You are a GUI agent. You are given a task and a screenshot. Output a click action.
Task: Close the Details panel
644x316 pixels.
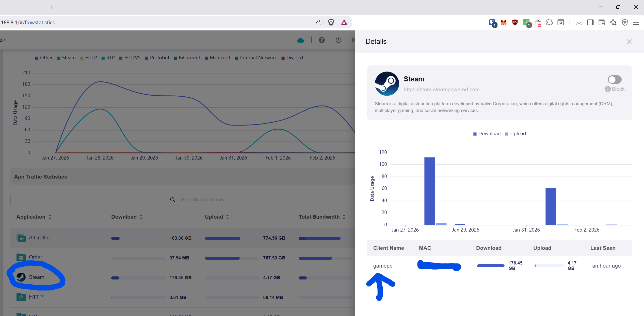coord(629,42)
